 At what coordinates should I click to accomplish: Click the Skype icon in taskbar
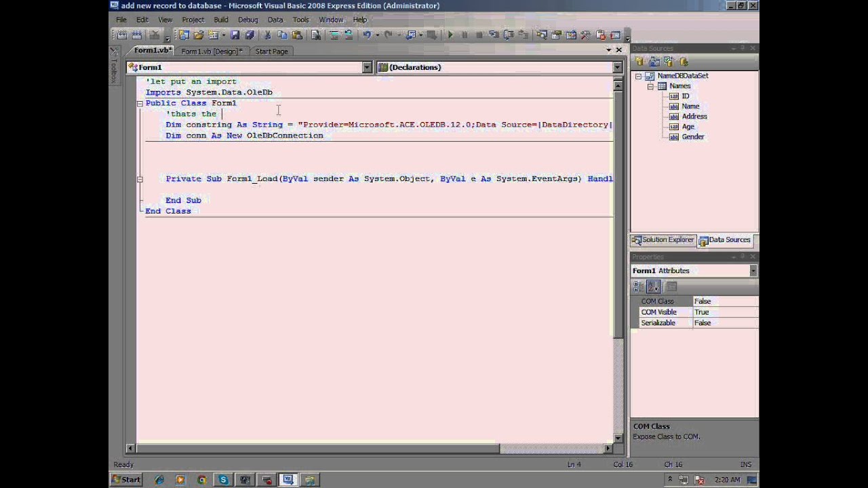[x=223, y=480]
